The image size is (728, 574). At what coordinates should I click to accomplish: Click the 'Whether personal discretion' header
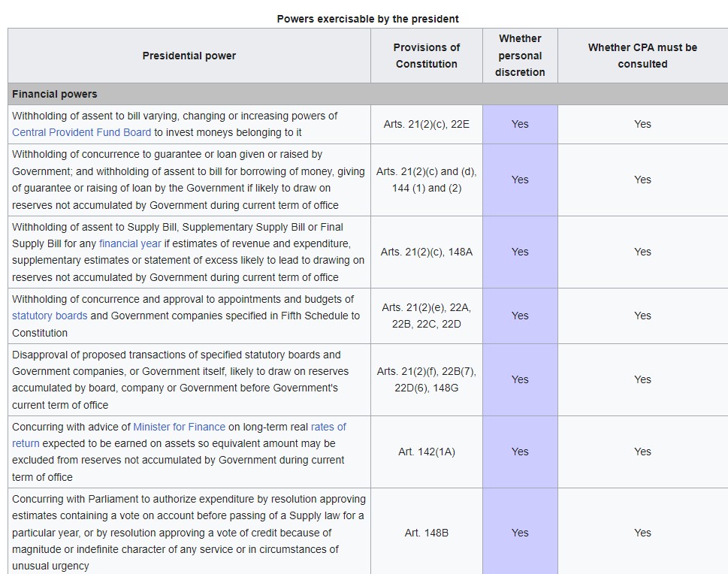tap(520, 56)
